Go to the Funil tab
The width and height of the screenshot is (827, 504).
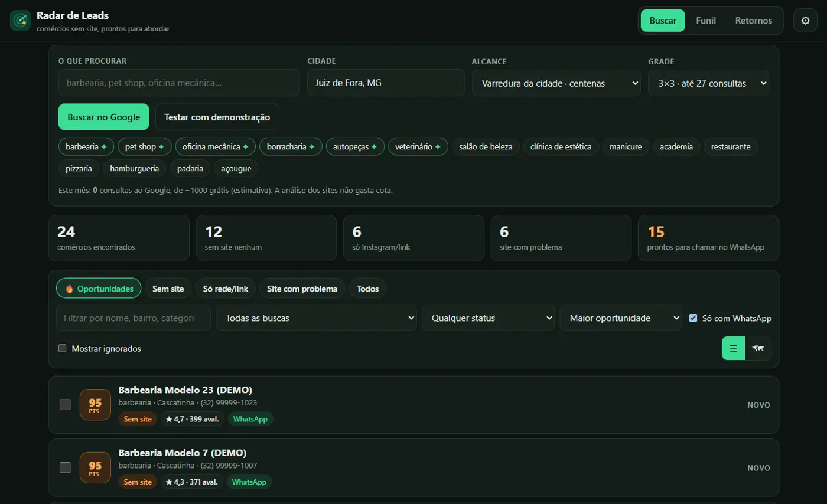pos(706,21)
